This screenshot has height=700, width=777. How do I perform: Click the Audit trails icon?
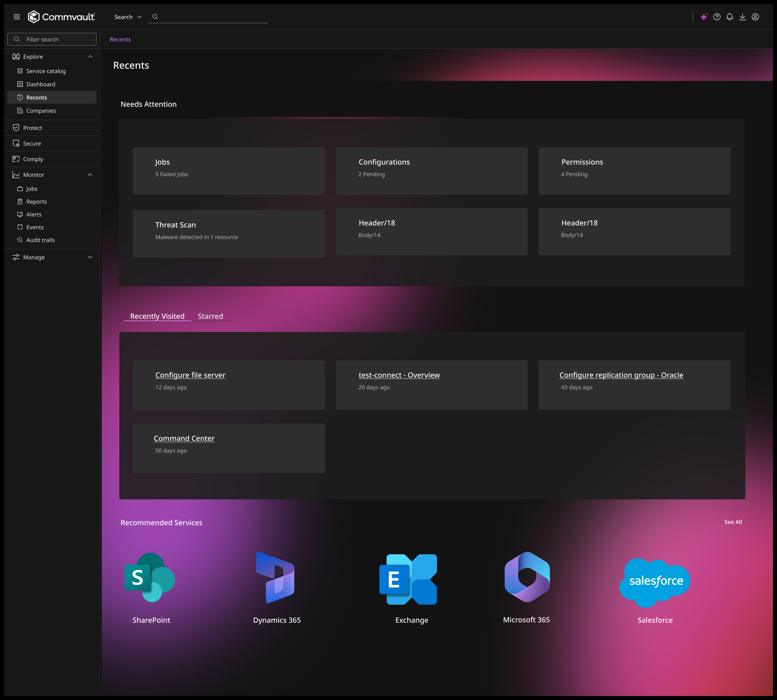point(20,240)
